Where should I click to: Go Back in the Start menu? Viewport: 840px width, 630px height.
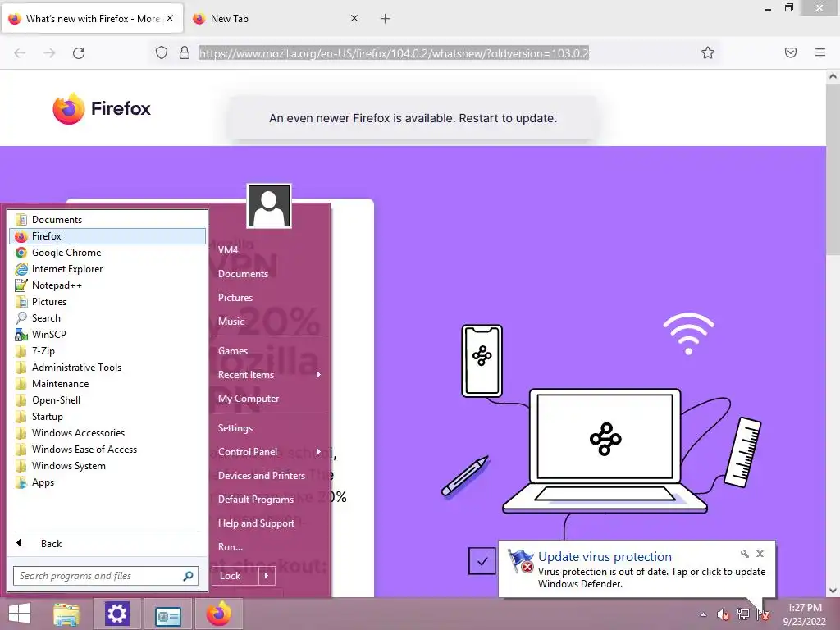107,544
